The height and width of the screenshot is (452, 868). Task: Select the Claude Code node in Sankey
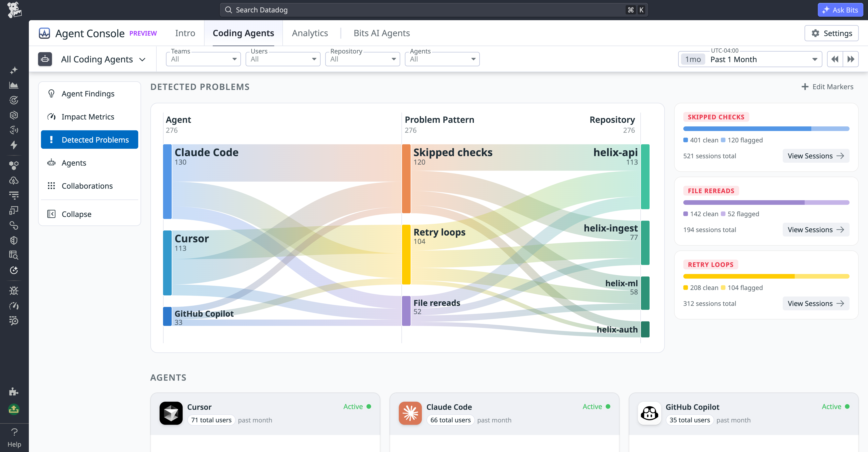coord(168,181)
